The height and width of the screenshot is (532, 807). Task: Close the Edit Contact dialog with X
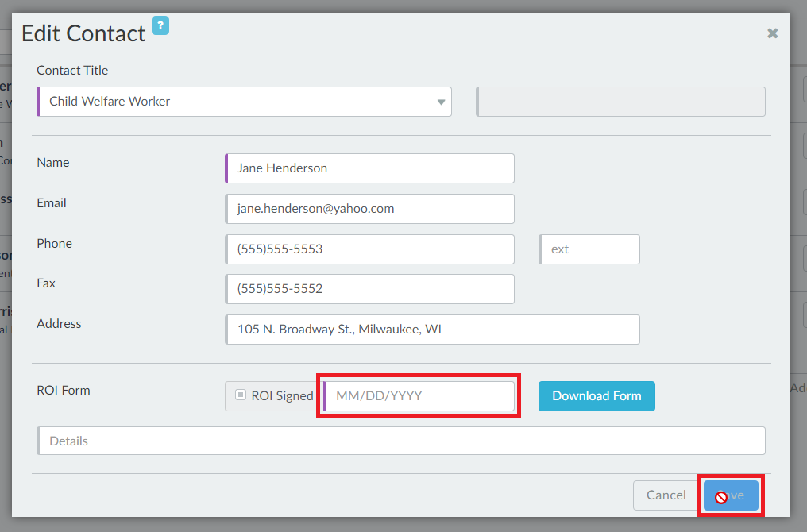pos(772,33)
